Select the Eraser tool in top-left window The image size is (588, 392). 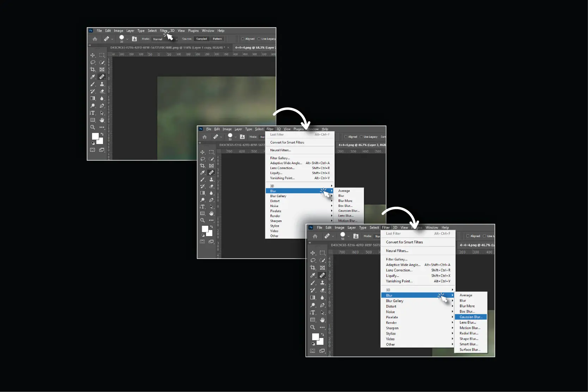point(102,91)
